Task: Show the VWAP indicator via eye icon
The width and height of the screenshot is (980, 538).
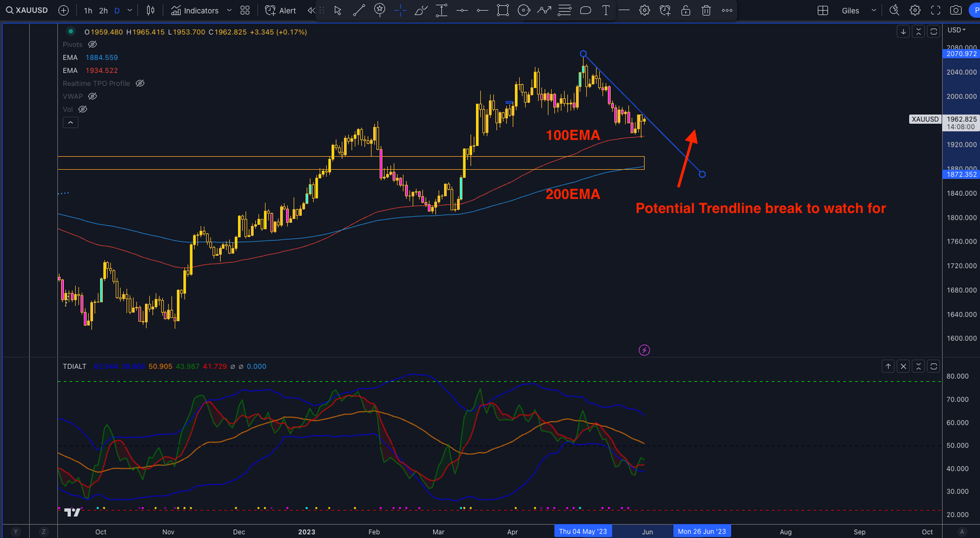Action: coord(93,96)
